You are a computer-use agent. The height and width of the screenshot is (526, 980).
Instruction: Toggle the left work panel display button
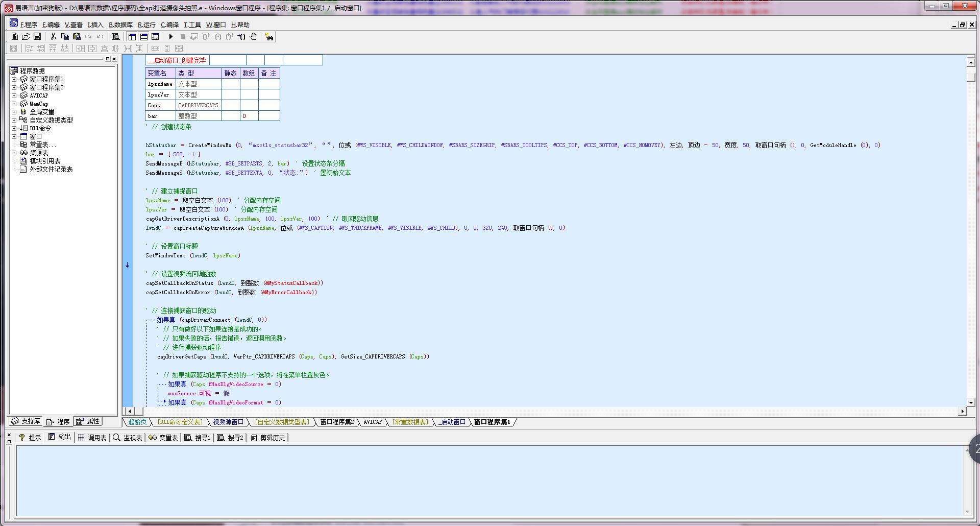point(132,37)
